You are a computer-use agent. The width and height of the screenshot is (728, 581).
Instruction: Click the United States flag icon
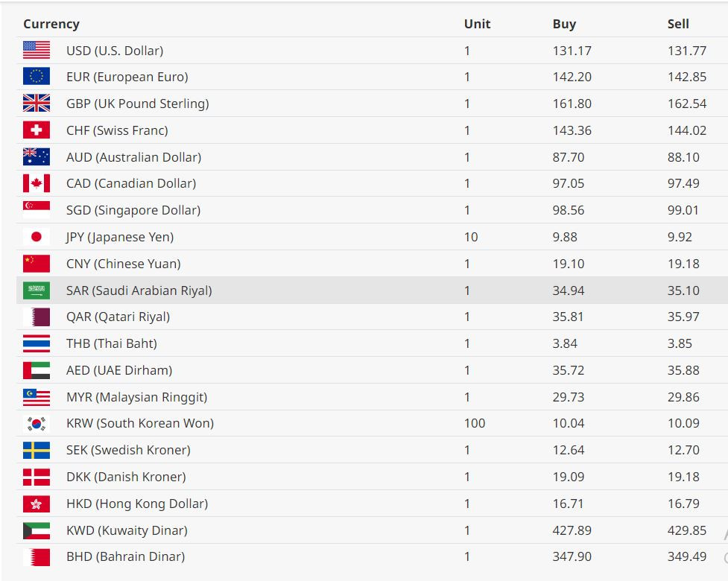coord(37,50)
